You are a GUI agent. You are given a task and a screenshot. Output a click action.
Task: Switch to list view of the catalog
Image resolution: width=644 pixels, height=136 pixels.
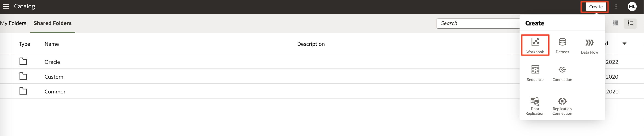point(630,23)
